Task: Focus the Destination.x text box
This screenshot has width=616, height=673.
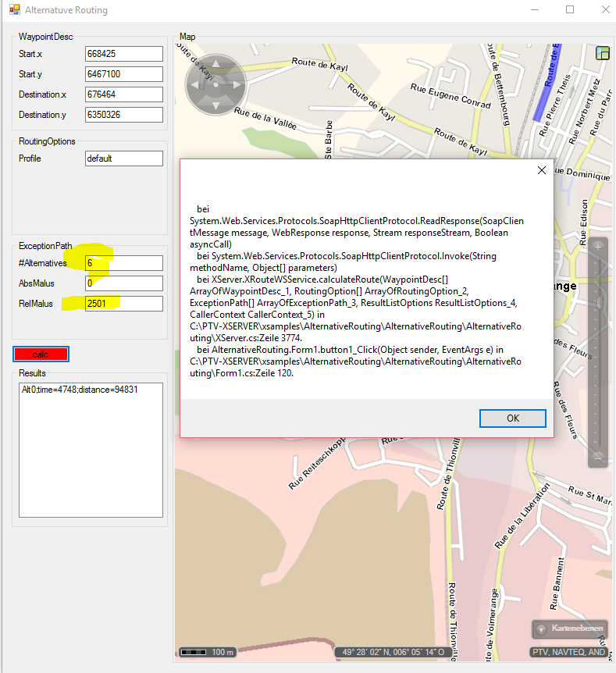Action: click(123, 94)
